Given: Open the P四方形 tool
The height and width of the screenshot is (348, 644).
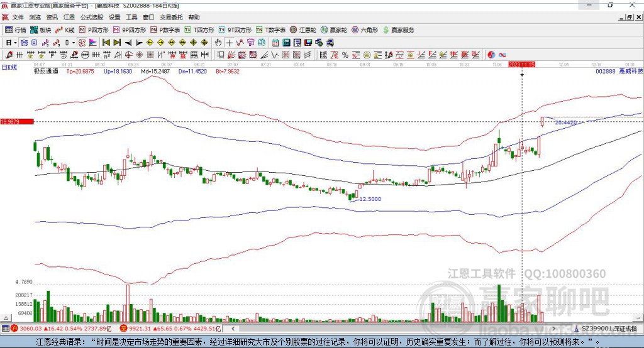Looking at the screenshot, I should tap(94, 30).
